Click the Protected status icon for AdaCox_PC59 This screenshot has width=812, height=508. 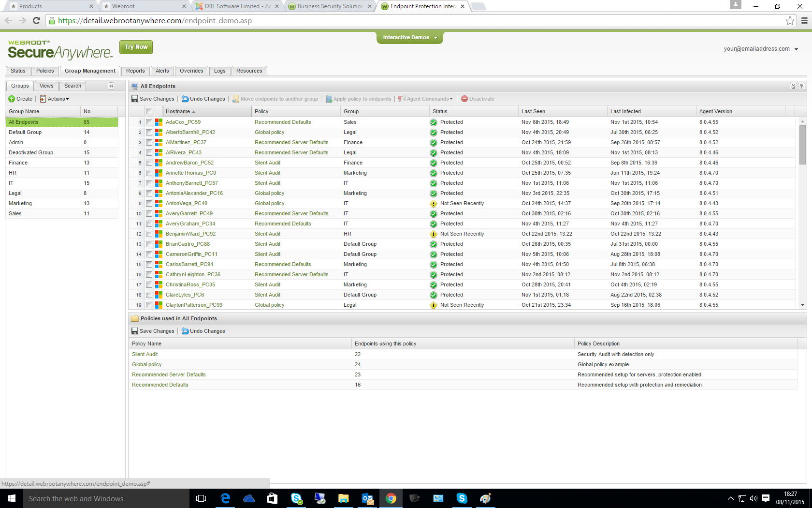coord(434,122)
